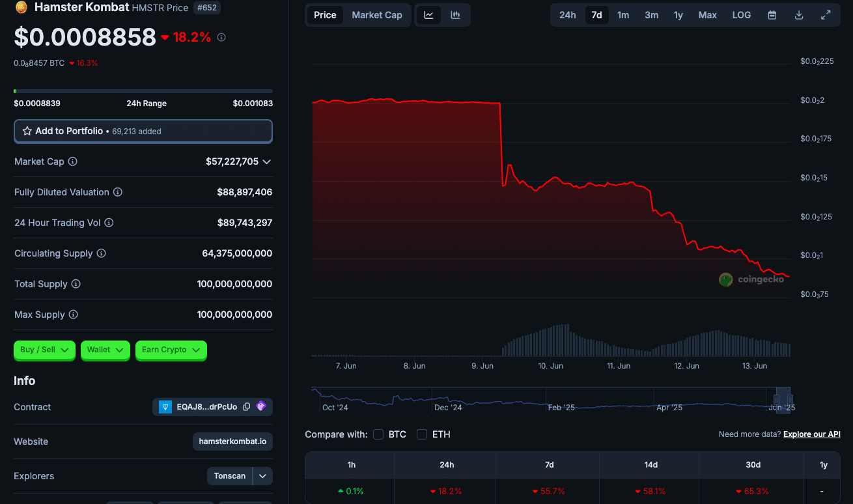The width and height of the screenshot is (853, 504).
Task: Click the 58.1% 14d change cell
Action: (x=651, y=492)
